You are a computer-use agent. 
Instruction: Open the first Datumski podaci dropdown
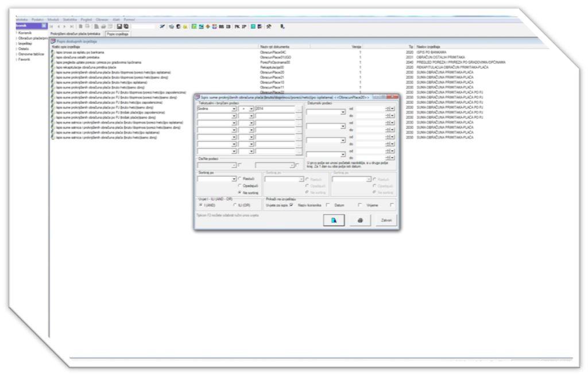point(343,113)
